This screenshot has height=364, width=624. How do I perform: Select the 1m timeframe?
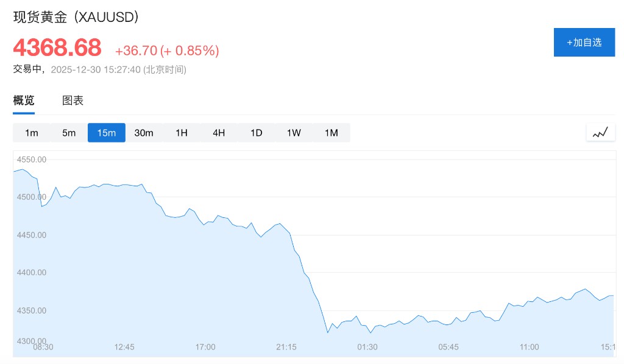[32, 133]
